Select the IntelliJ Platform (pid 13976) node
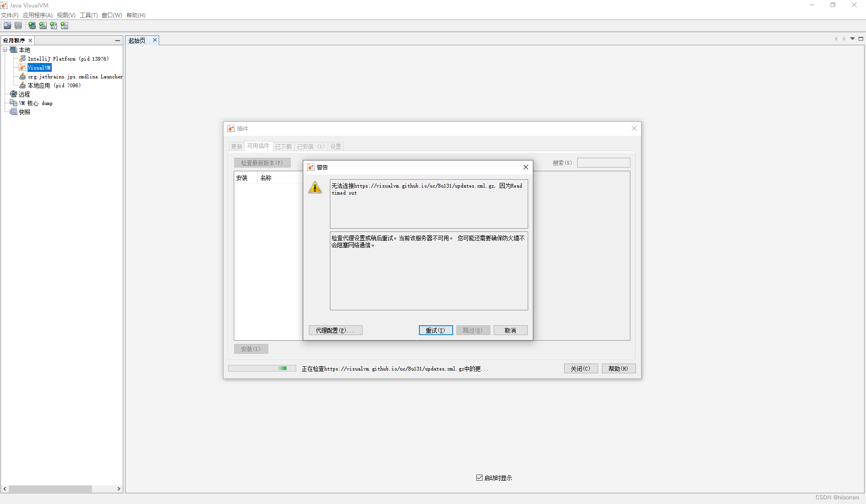 click(x=68, y=59)
